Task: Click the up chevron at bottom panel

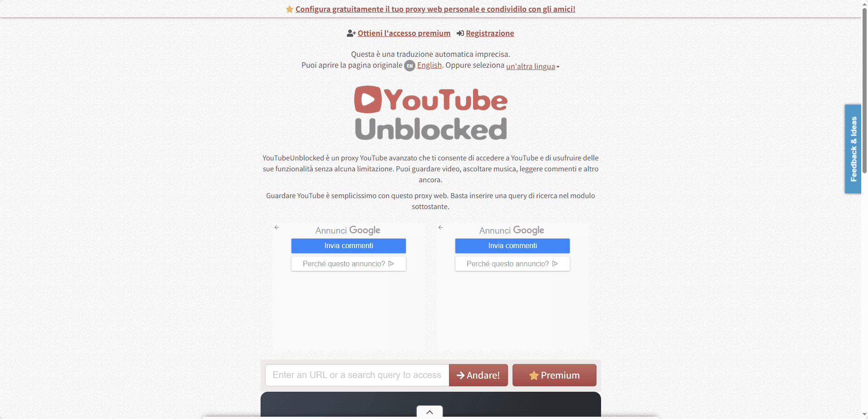Action: tap(429, 412)
